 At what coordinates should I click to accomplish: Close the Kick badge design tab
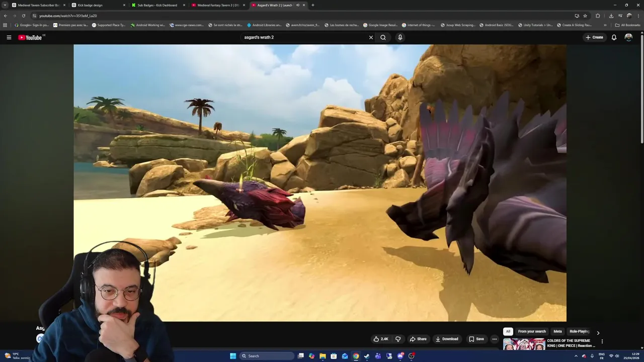point(124,5)
